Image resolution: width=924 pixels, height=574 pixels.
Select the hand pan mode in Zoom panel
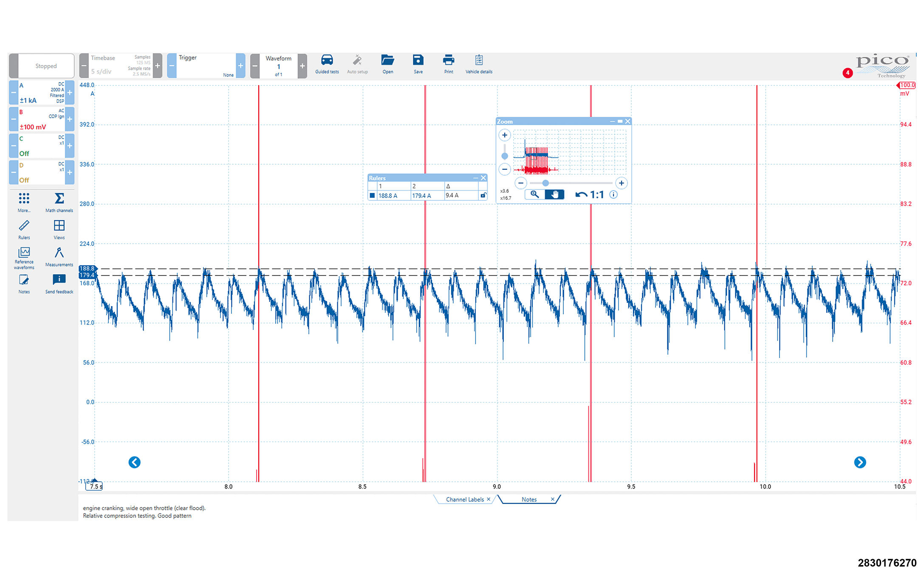click(554, 195)
